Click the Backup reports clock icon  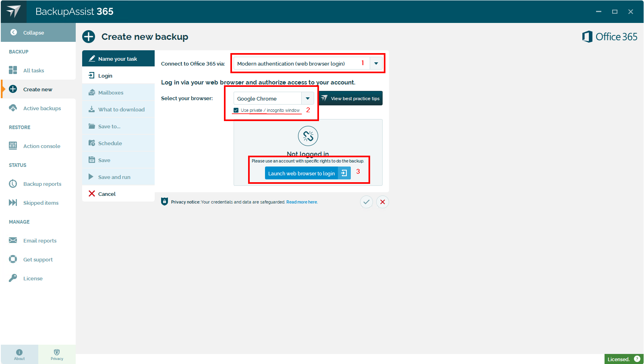coord(13,183)
